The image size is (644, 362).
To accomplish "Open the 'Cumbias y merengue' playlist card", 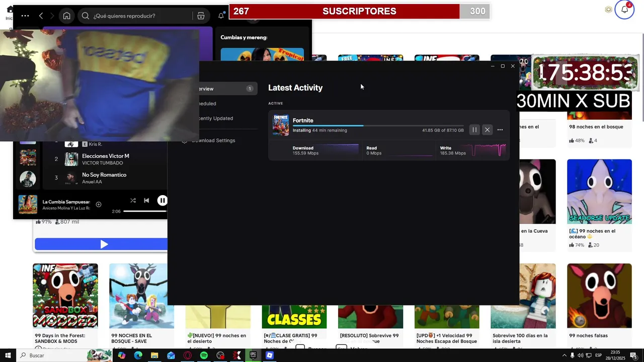I will point(262,48).
